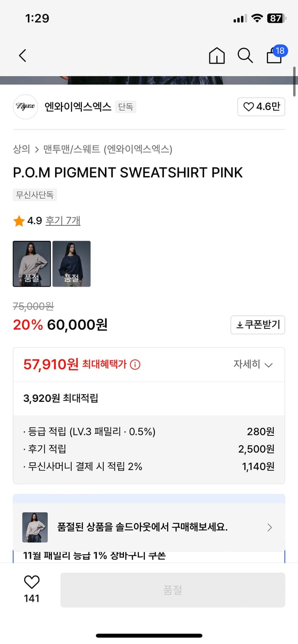Click the Nyxx brand logo circle

[25, 106]
